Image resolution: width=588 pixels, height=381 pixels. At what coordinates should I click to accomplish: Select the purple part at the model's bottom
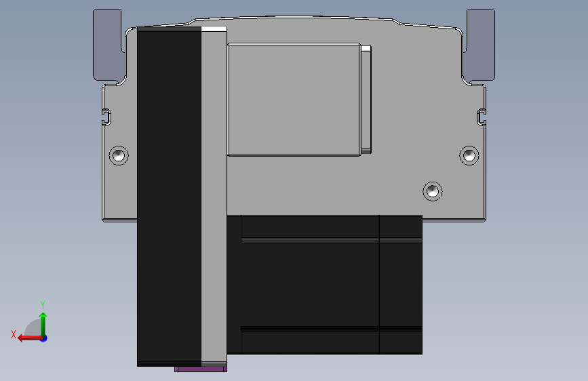tap(201, 369)
